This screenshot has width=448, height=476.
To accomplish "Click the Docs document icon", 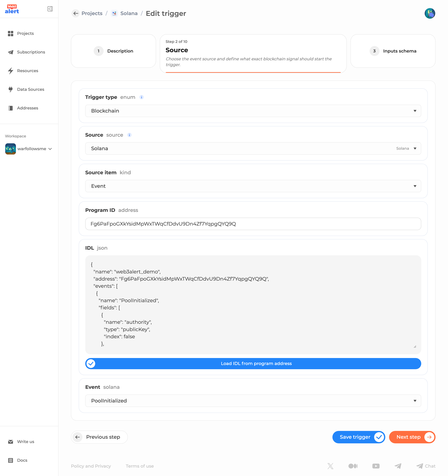I will 11,460.
